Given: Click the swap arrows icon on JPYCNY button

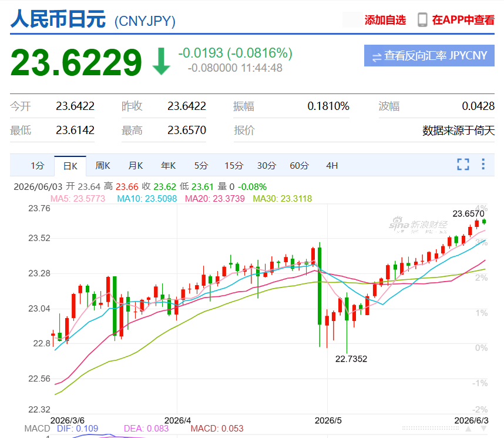Looking at the screenshot, I should pyautogui.click(x=377, y=57).
